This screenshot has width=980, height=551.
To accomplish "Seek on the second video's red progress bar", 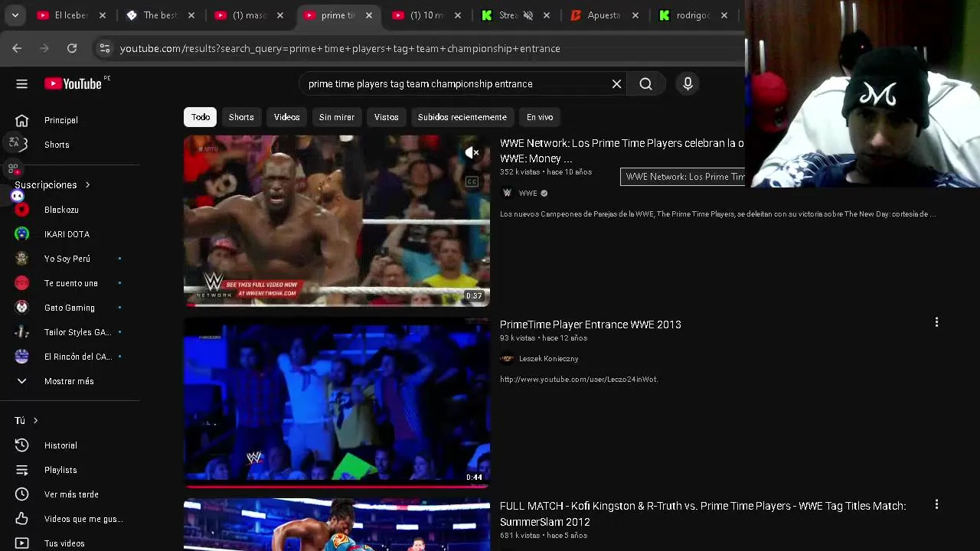I will pos(337,486).
